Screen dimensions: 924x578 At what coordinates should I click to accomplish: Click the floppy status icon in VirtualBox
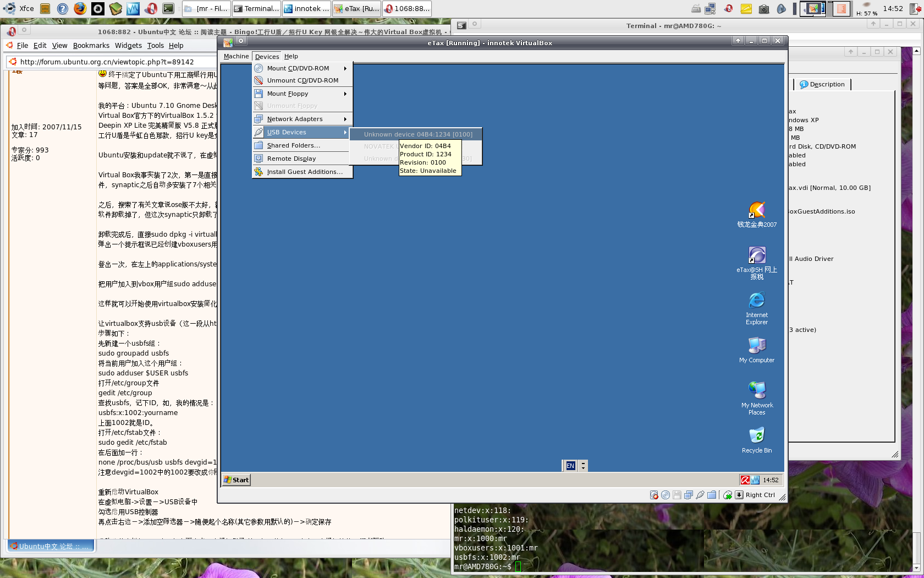tap(677, 495)
